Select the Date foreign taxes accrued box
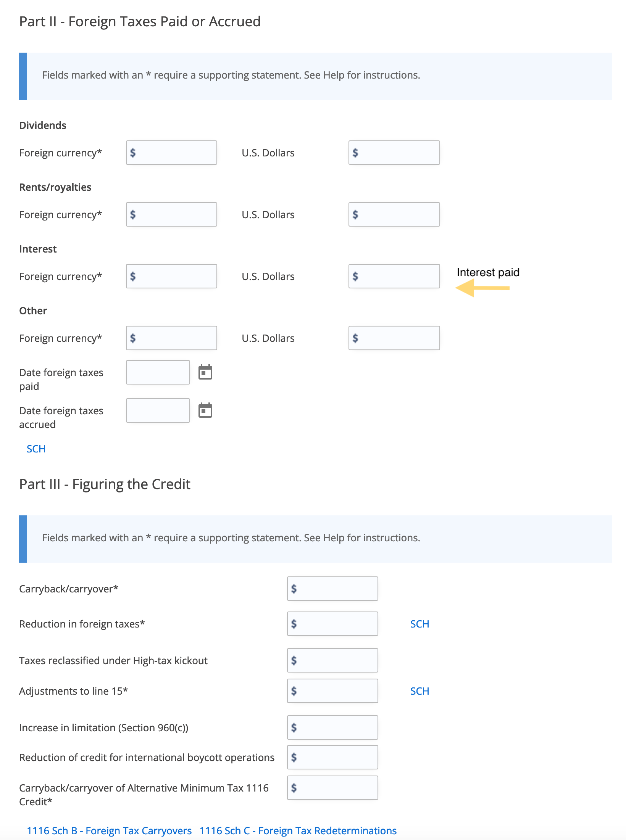 [x=158, y=410]
